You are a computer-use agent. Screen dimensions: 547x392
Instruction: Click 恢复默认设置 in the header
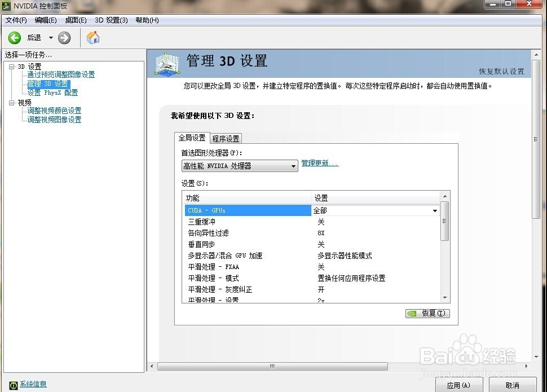(x=501, y=72)
